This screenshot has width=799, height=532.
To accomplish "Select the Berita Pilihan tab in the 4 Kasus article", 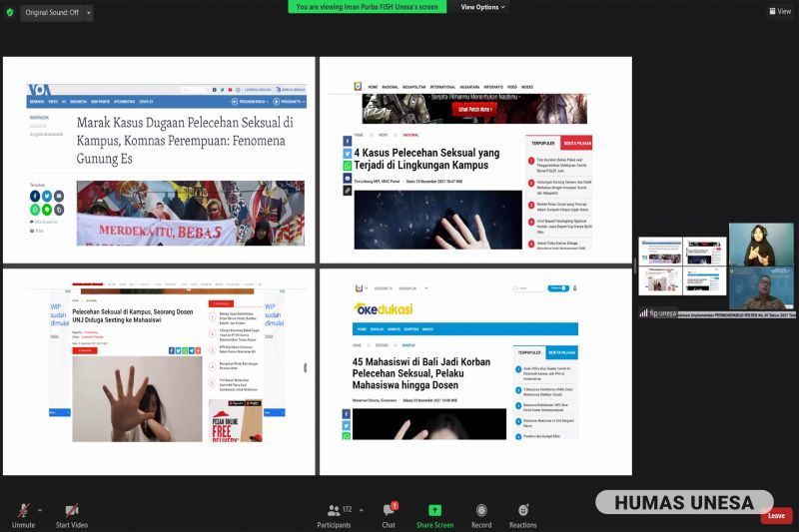I will point(577,143).
